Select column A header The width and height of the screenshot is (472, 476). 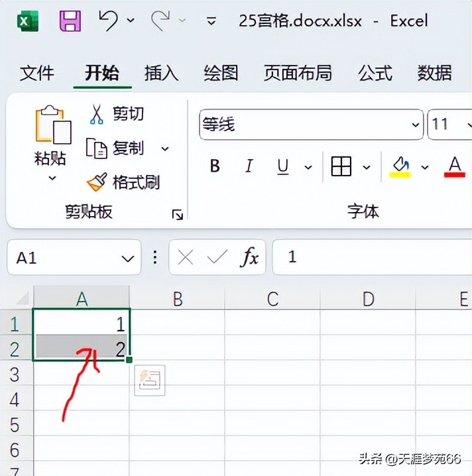82,298
